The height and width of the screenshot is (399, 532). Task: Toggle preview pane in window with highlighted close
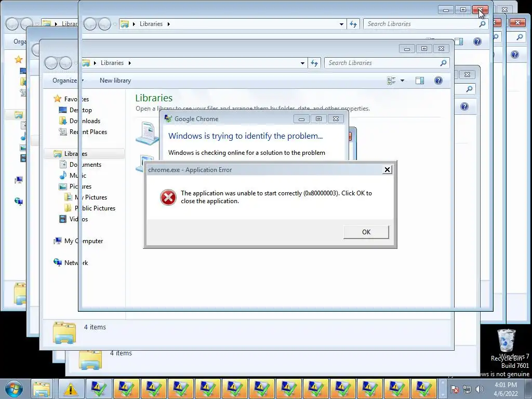(x=459, y=42)
